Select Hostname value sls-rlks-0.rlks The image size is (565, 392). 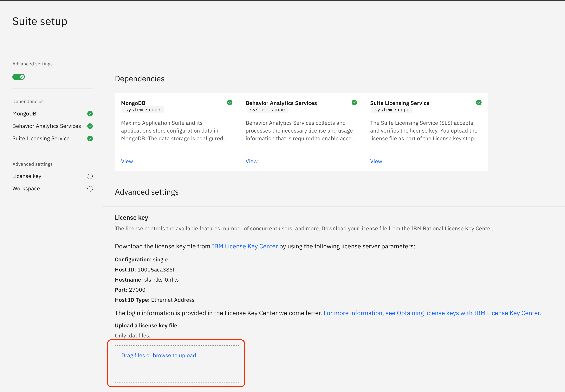(x=161, y=280)
